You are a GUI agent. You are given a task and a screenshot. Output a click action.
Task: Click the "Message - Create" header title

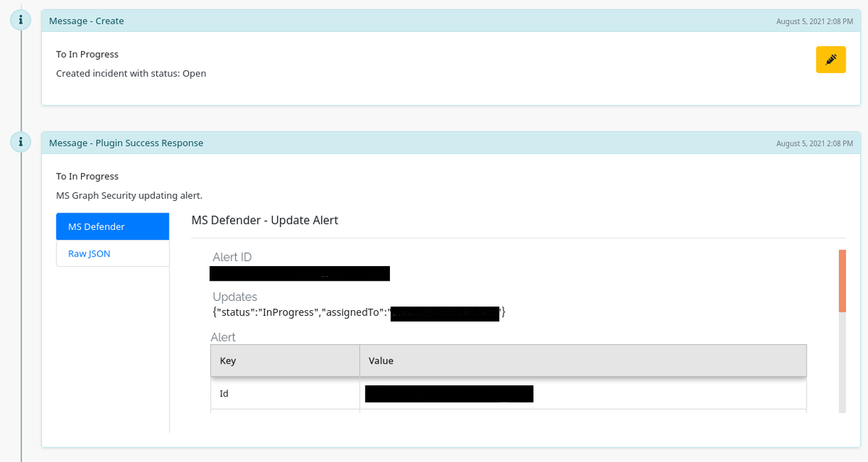(x=86, y=21)
